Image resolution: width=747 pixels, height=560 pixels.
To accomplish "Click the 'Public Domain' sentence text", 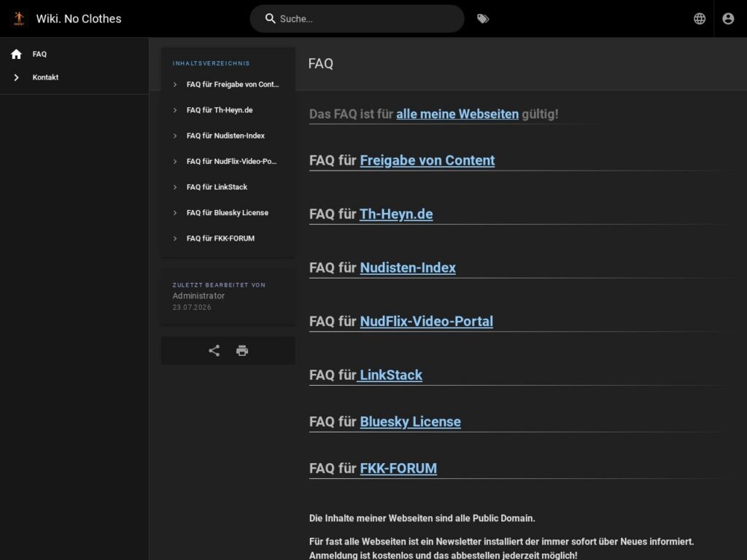I will tap(422, 518).
